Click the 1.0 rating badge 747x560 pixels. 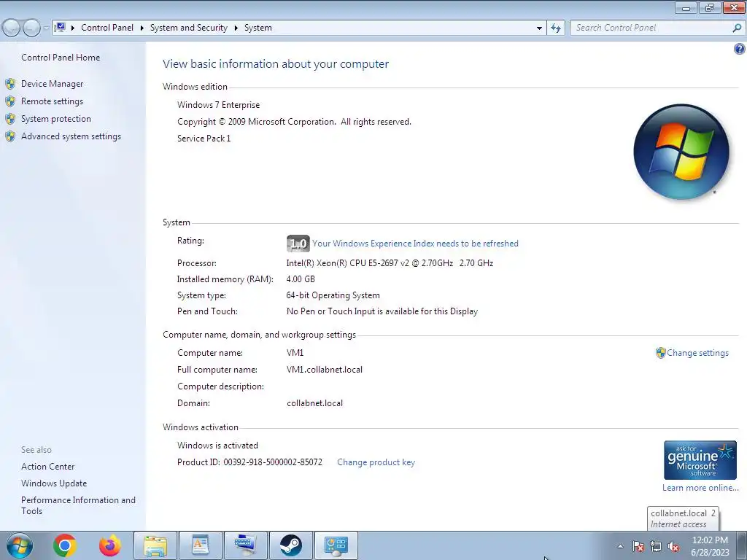(x=298, y=244)
